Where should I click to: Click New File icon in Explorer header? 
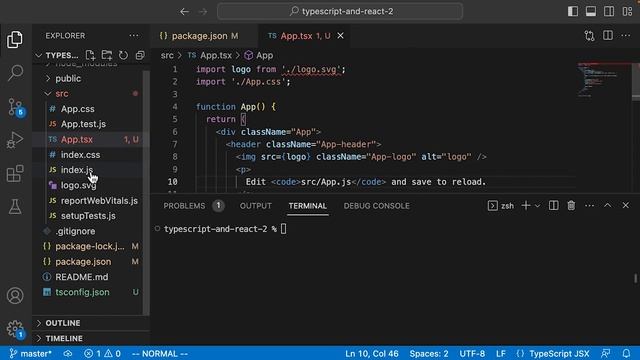[x=90, y=55]
